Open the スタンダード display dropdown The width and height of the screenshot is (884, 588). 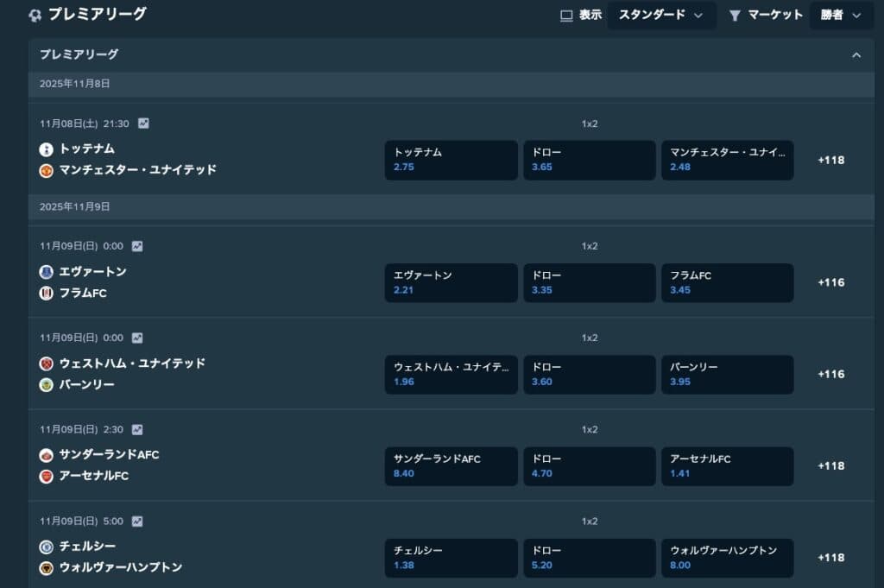click(661, 15)
